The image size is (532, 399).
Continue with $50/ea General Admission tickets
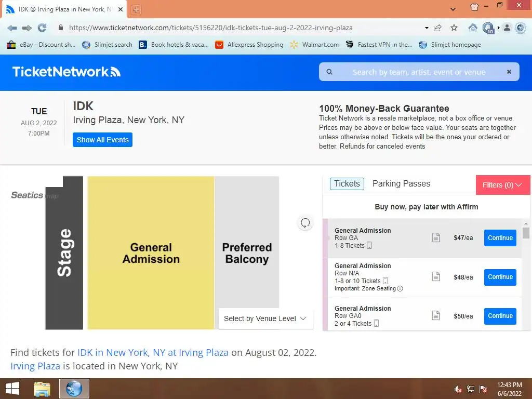[x=500, y=316]
